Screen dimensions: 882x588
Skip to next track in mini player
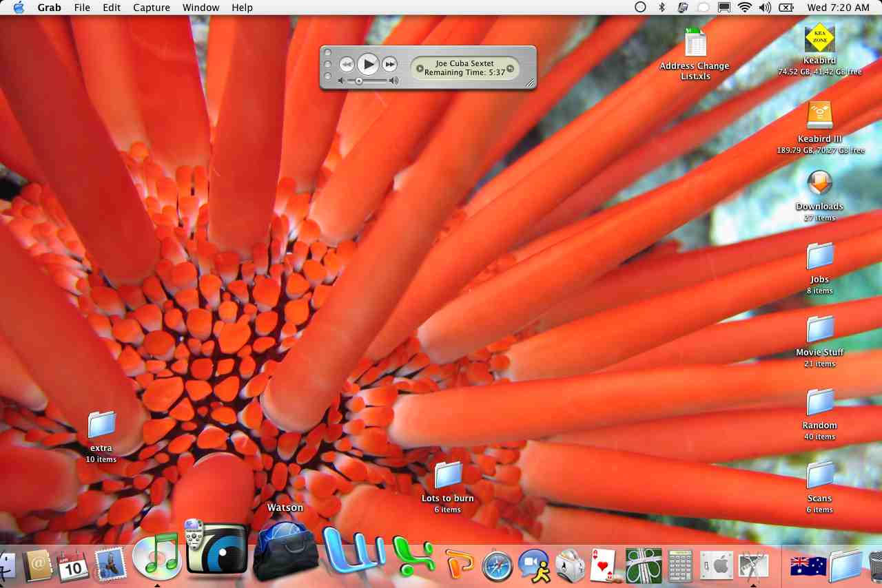coord(390,65)
